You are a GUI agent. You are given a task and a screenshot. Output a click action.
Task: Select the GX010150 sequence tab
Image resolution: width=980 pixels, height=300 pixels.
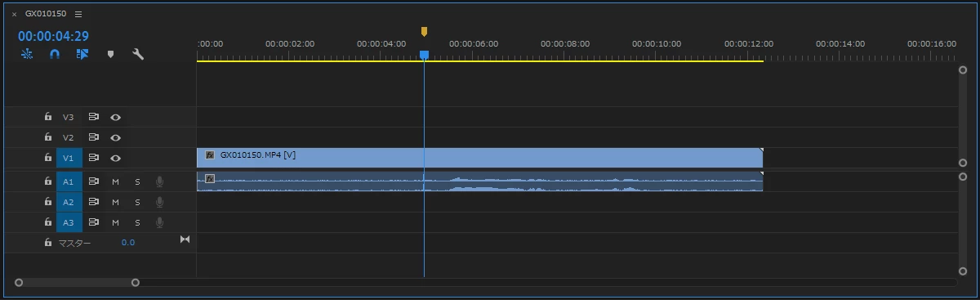pos(47,15)
